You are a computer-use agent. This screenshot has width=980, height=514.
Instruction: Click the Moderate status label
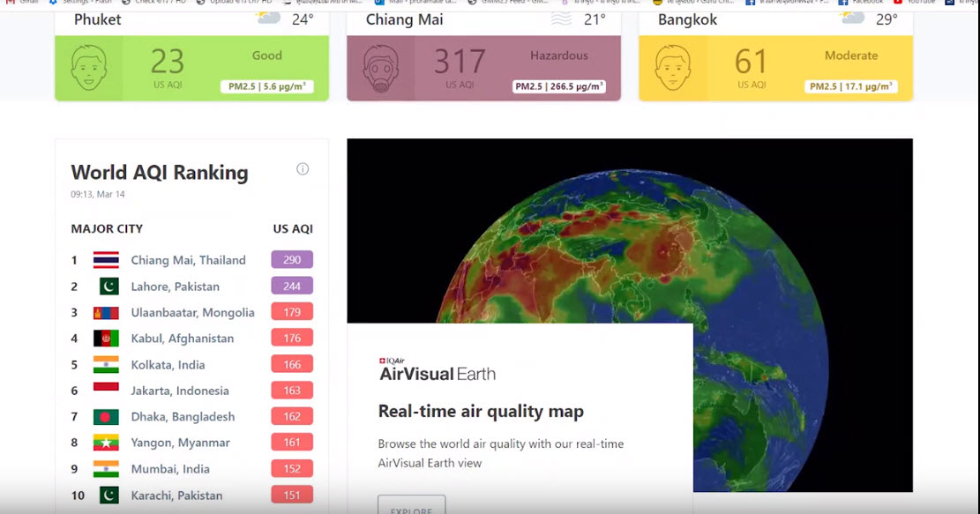(851, 56)
